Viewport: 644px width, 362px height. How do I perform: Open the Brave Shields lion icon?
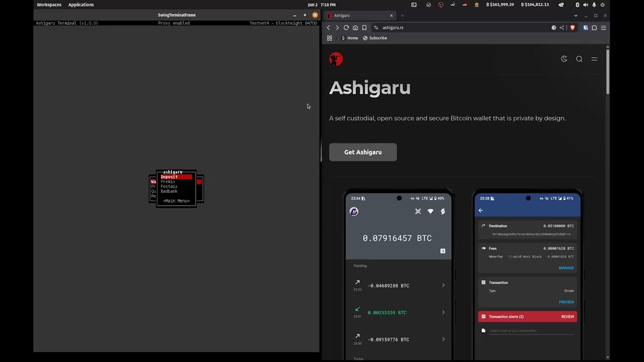(573, 28)
